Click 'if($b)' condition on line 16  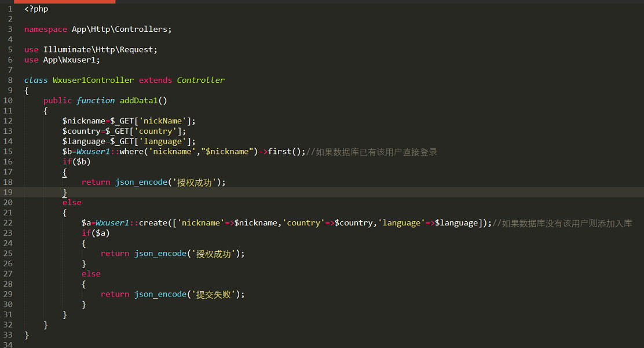point(76,162)
